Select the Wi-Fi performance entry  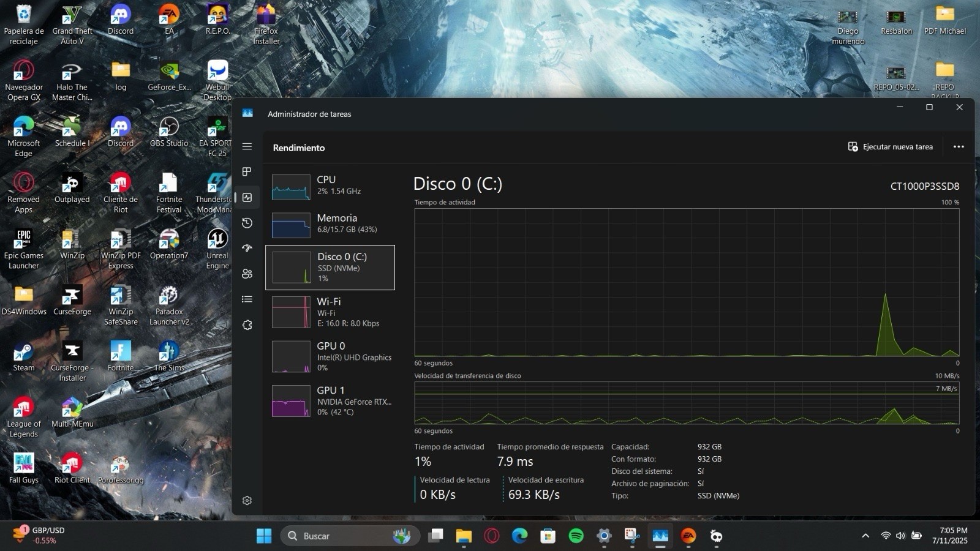click(330, 312)
